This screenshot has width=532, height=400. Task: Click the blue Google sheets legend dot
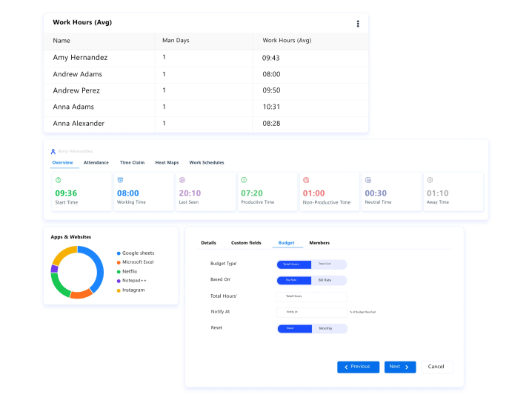pos(119,253)
